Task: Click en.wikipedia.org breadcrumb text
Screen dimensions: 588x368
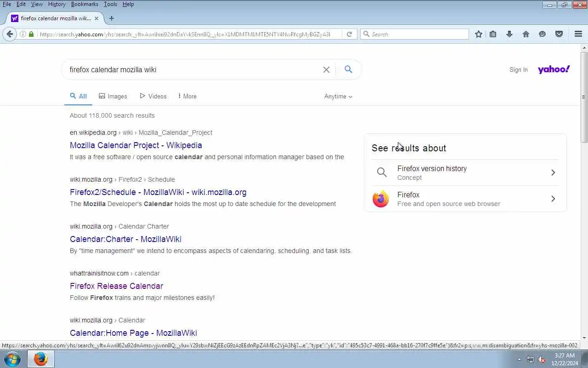Action: pos(93,132)
